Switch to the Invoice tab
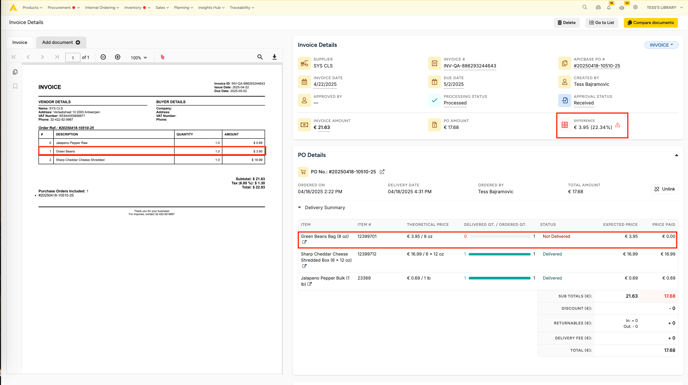The image size is (688, 385). coord(19,42)
